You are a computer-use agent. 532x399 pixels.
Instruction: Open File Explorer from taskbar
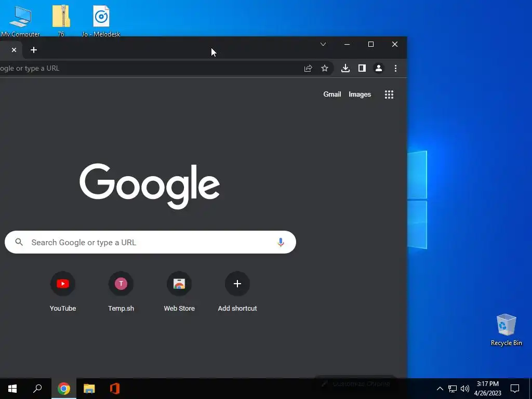pos(89,389)
